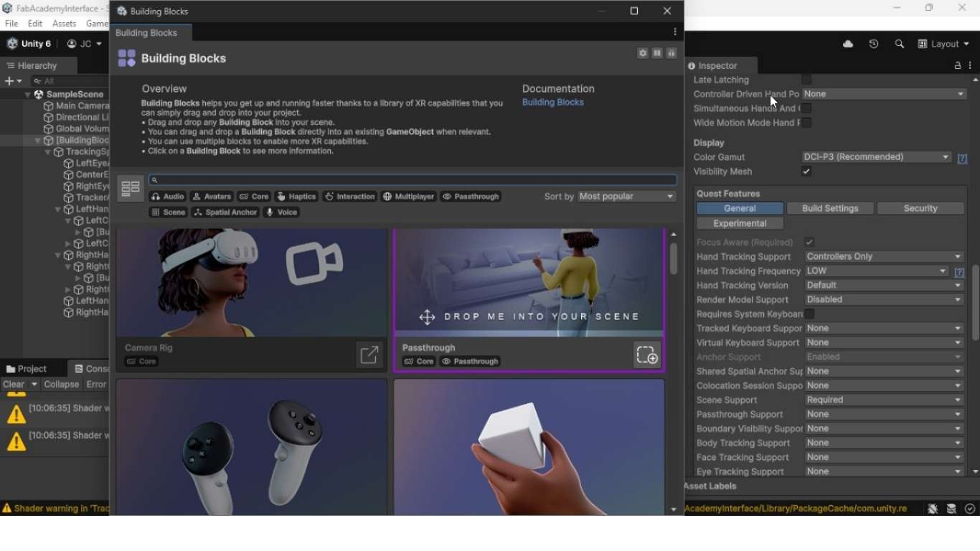
Task: Enable Requires System Keyboard checkbox
Action: click(x=809, y=314)
